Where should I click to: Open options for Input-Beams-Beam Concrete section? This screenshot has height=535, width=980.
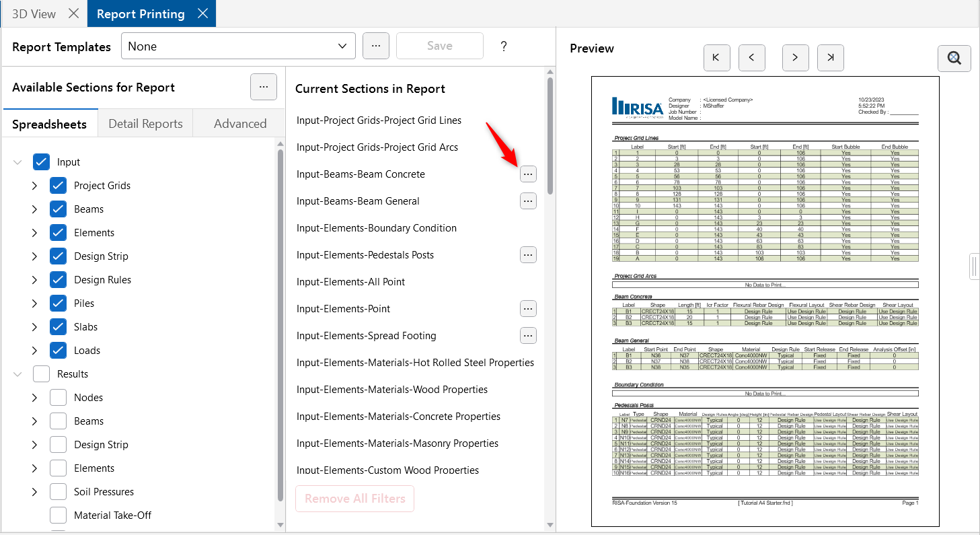528,174
